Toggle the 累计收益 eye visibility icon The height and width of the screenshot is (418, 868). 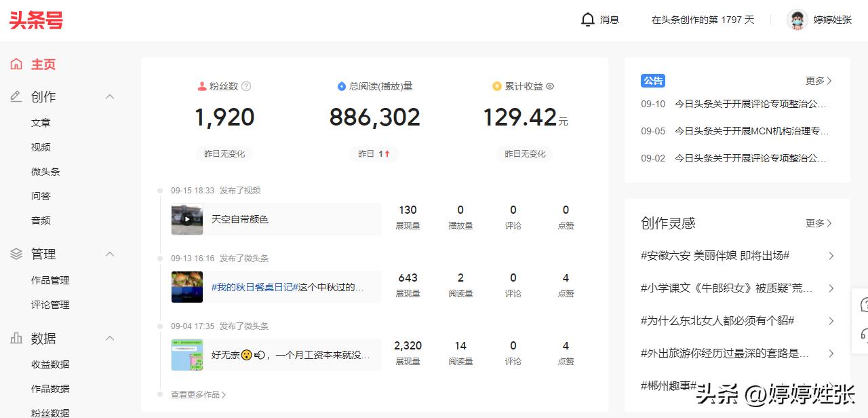[x=550, y=86]
